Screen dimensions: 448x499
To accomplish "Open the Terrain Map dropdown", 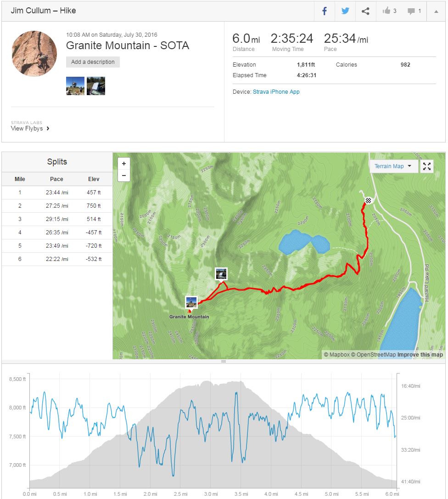I will 393,166.
